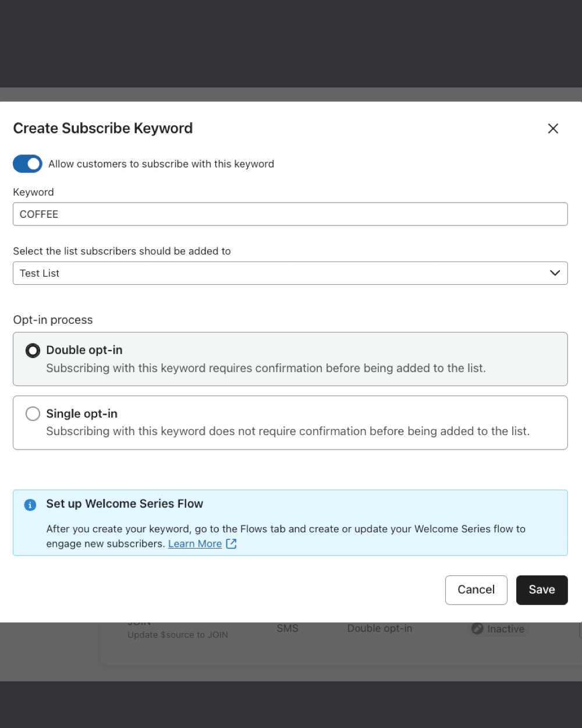Save the subscribe keyword

[541, 590]
